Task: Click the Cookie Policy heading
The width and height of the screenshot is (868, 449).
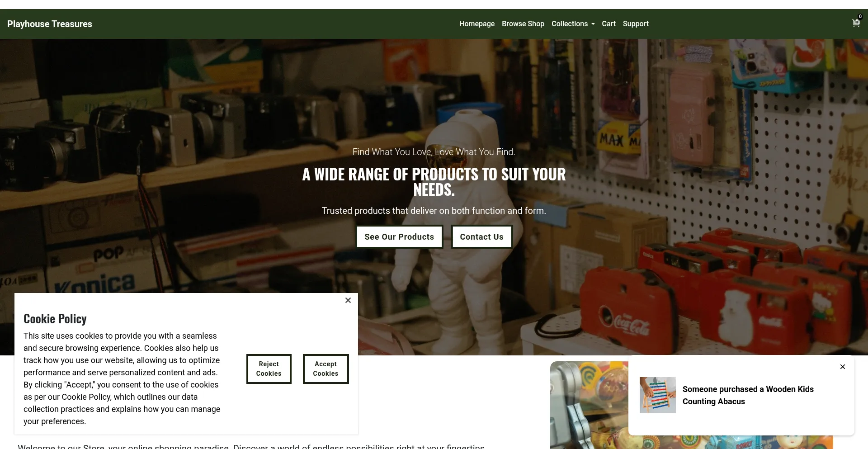Action: tap(55, 319)
